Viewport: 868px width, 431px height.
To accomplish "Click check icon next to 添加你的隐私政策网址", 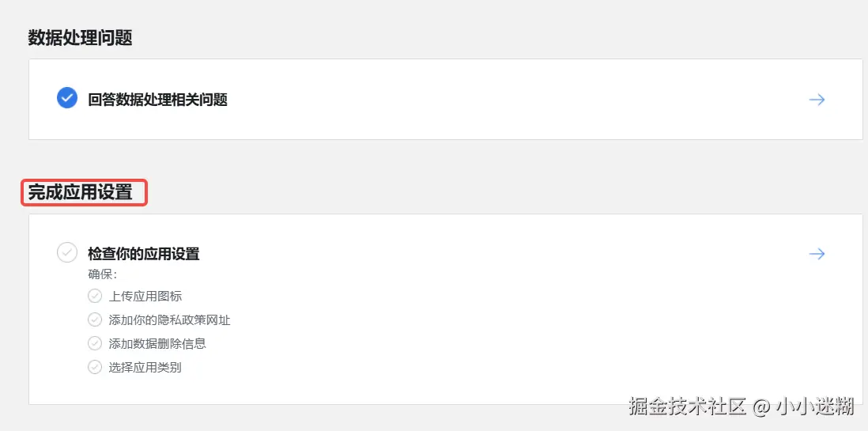I will [95, 319].
